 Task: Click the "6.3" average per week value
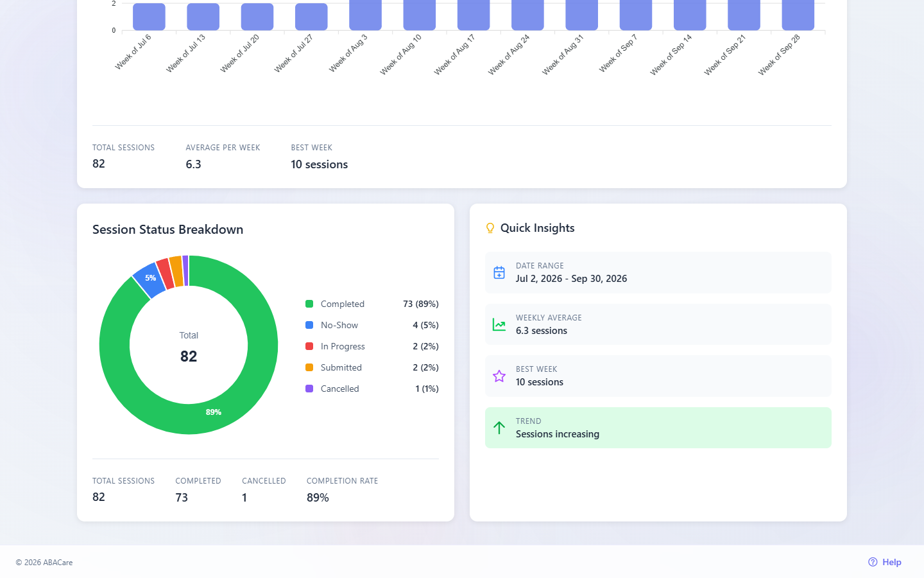coord(194,164)
